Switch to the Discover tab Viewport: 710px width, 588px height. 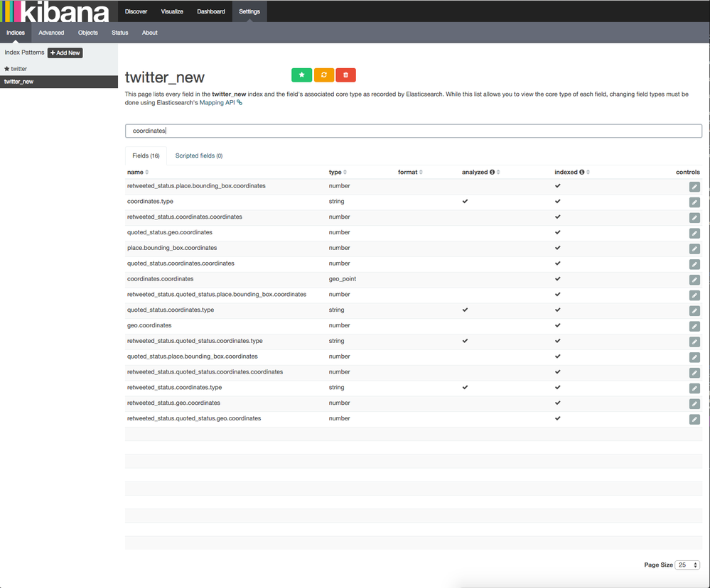(135, 11)
